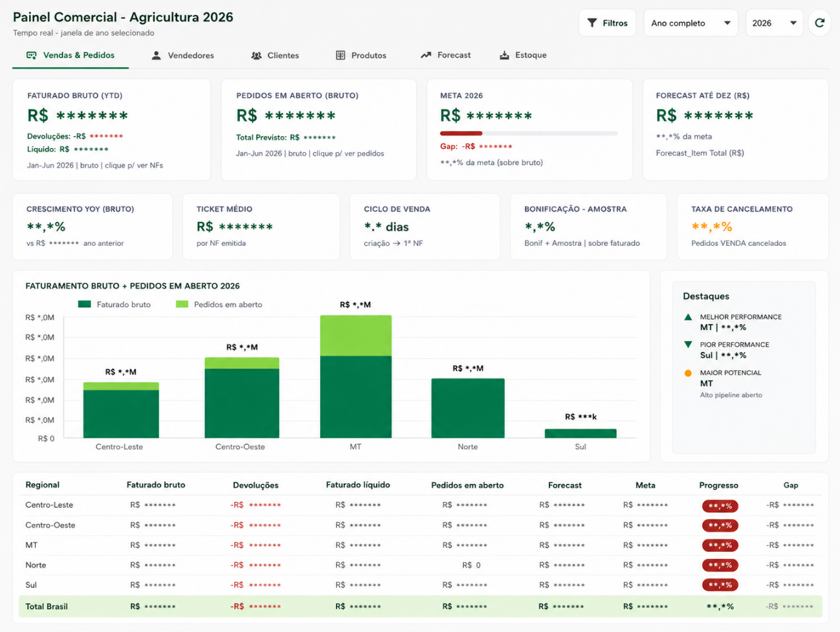Click the Forecast_Item Total (R$) text
Image resolution: width=840 pixels, height=632 pixels.
click(700, 153)
